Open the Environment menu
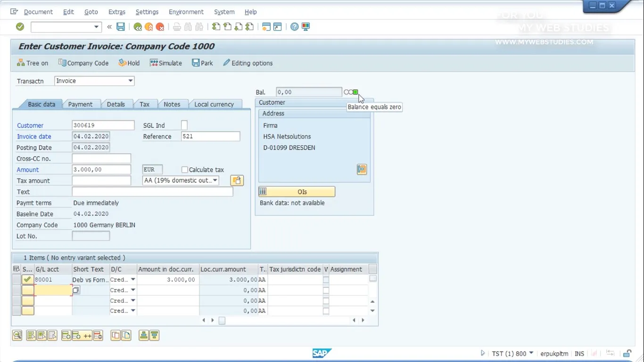 [x=186, y=12]
